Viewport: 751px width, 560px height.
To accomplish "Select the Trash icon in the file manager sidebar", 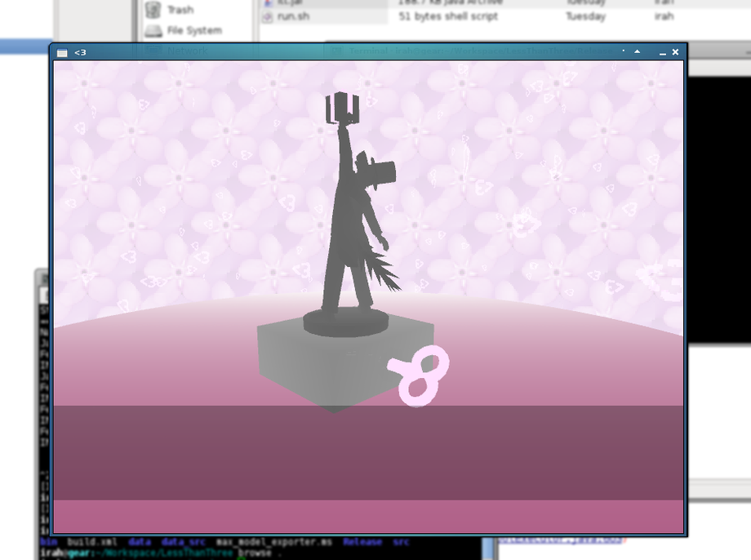I will [153, 10].
